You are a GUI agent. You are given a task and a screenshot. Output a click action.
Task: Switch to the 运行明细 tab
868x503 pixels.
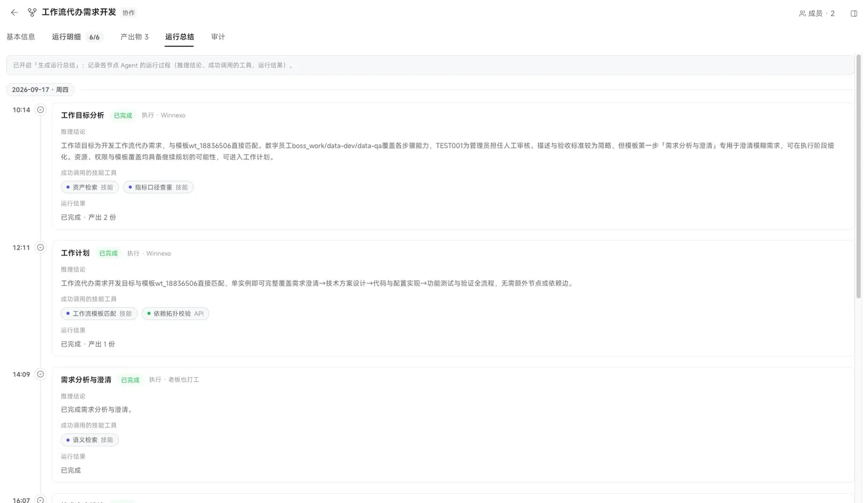click(66, 37)
